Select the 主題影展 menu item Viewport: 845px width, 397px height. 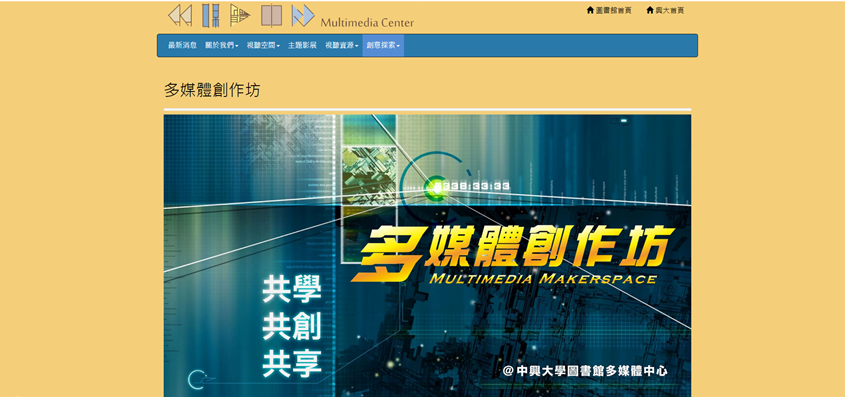302,46
